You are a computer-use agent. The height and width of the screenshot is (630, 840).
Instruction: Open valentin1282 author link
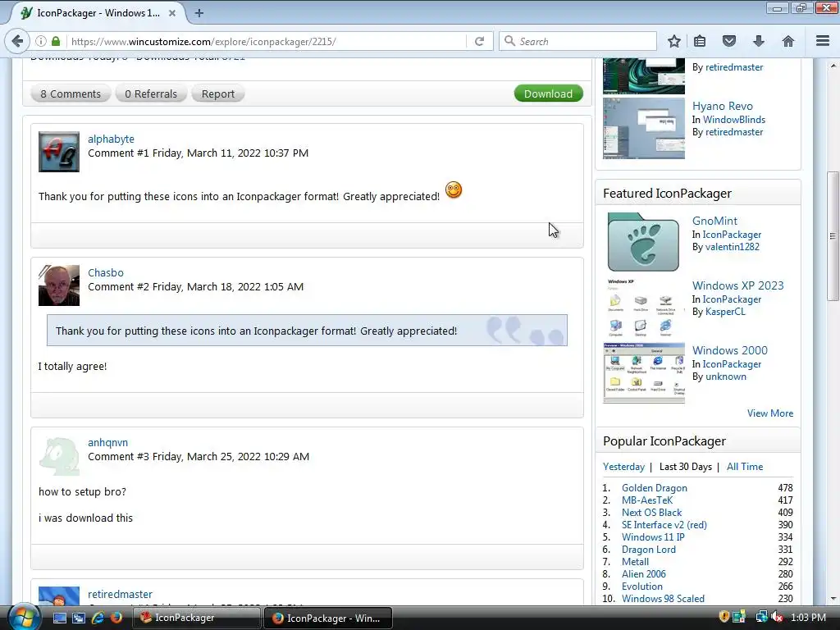733,247
